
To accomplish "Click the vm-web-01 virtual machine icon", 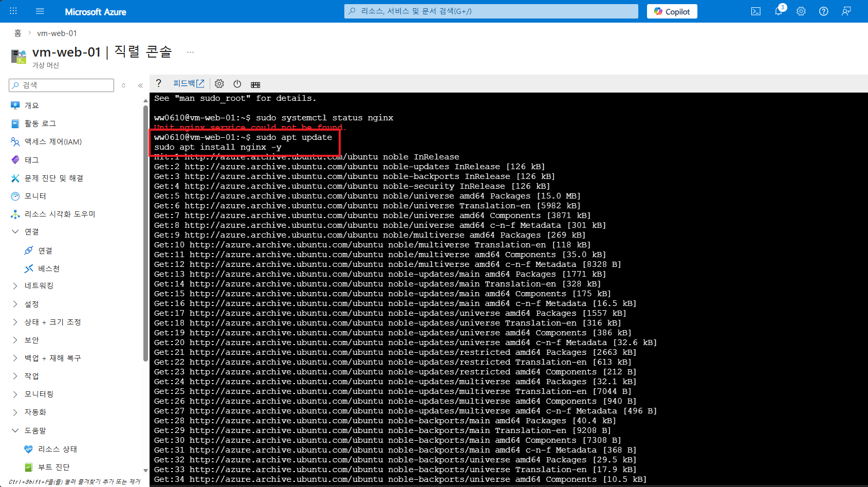I will tap(19, 56).
